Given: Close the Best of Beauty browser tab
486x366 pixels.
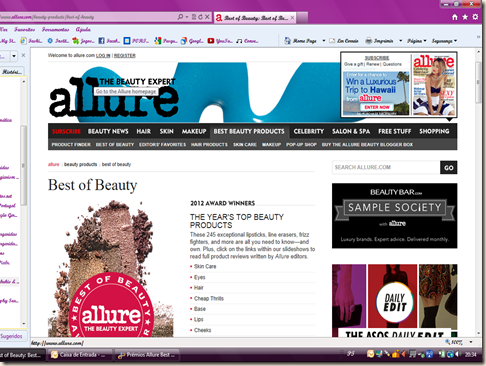Looking at the screenshot, I should pyautogui.click(x=292, y=18).
